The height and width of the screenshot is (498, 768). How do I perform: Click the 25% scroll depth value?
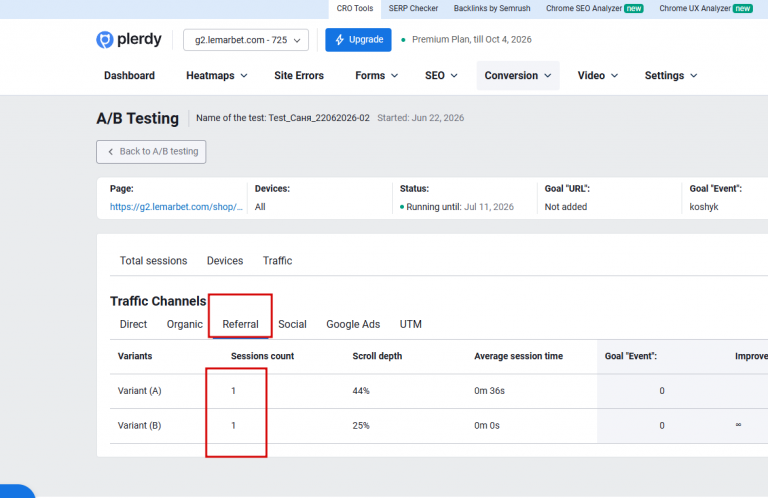[361, 426]
